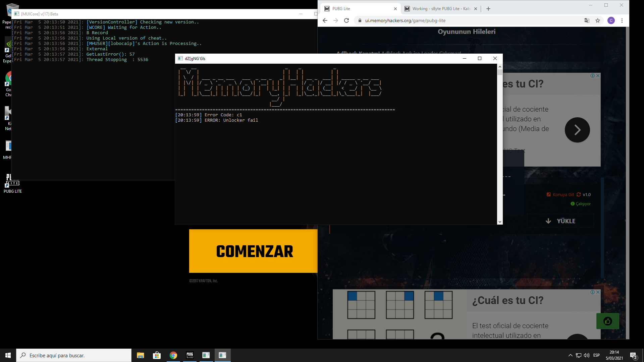Click the YÜKLE download button

click(560, 221)
